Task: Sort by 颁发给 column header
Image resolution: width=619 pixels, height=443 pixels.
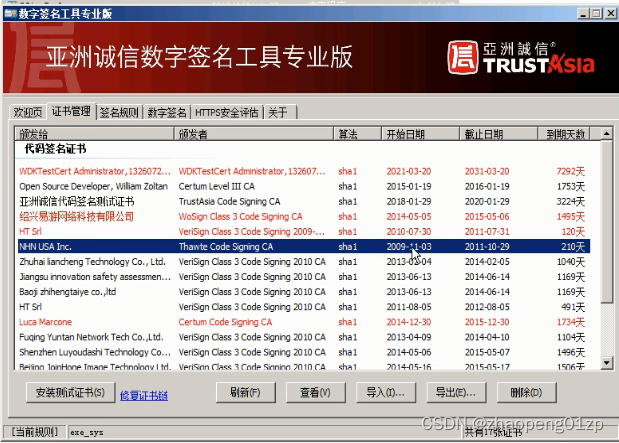Action: (x=94, y=134)
